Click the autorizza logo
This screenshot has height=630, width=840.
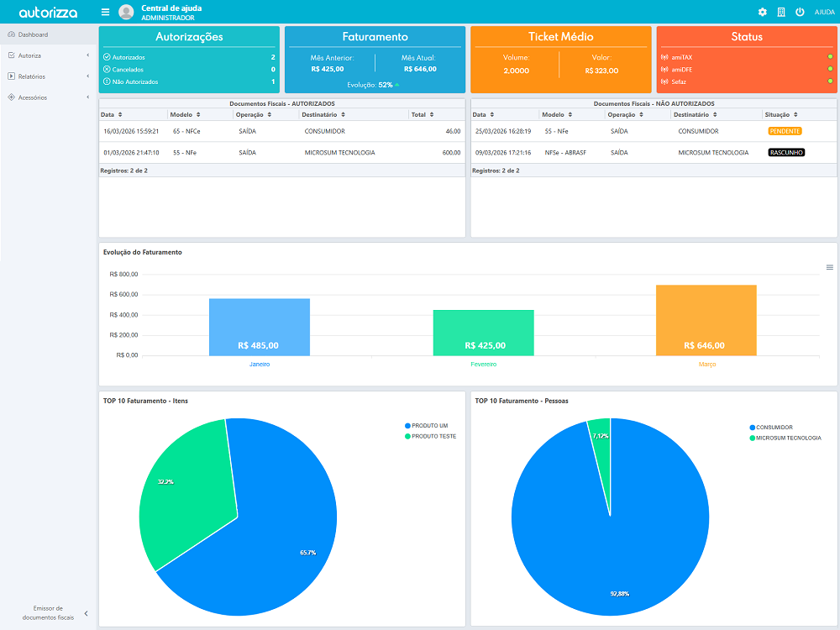(48, 13)
